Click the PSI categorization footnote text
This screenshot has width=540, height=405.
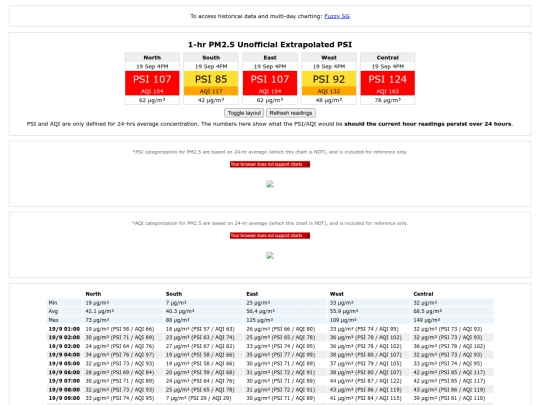[270, 152]
